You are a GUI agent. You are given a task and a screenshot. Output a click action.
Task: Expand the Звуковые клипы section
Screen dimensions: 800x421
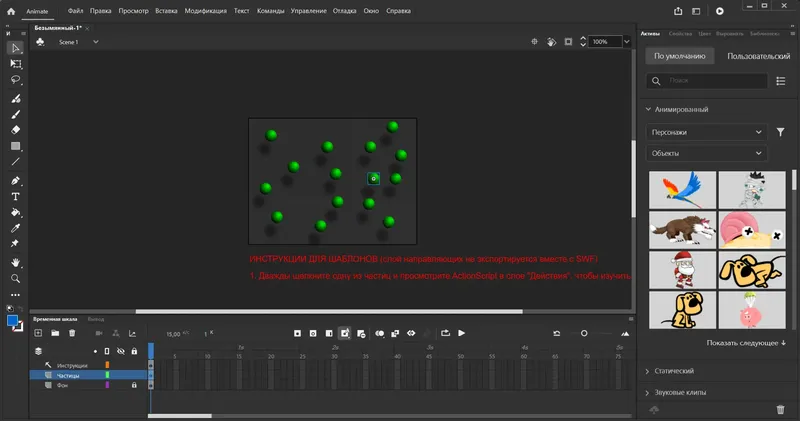pos(647,392)
